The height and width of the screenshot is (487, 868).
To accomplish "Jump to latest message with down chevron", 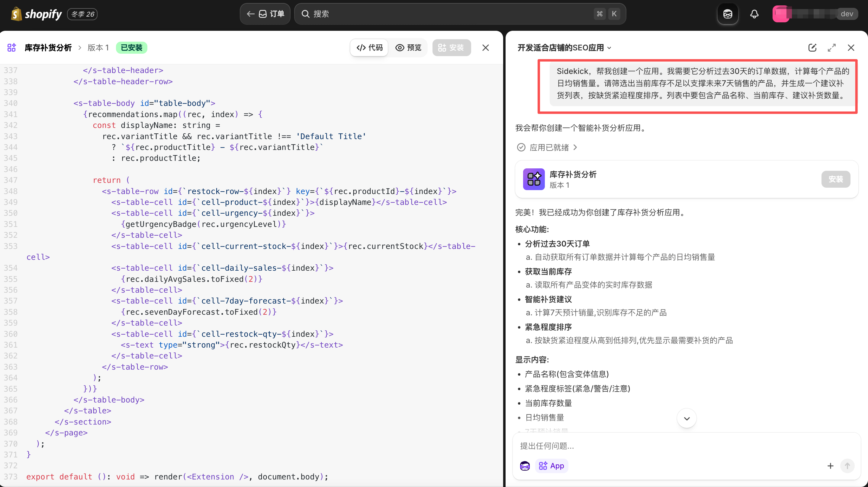I will (687, 418).
